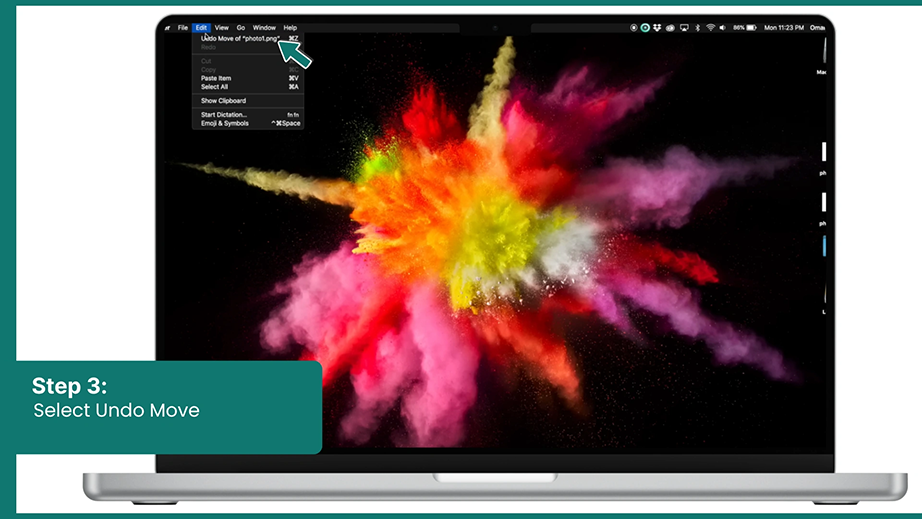The image size is (922, 519).
Task: Open the View menu
Action: tap(222, 28)
